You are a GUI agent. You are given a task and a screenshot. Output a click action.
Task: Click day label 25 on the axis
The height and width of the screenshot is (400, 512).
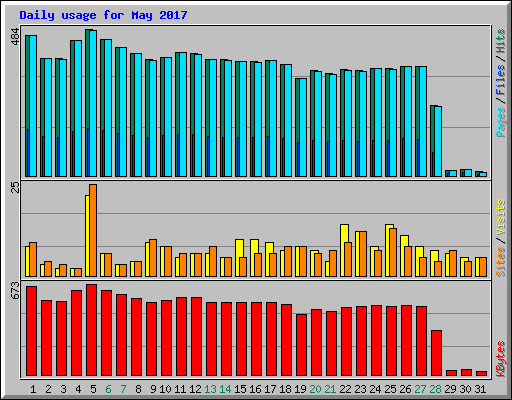(390, 389)
